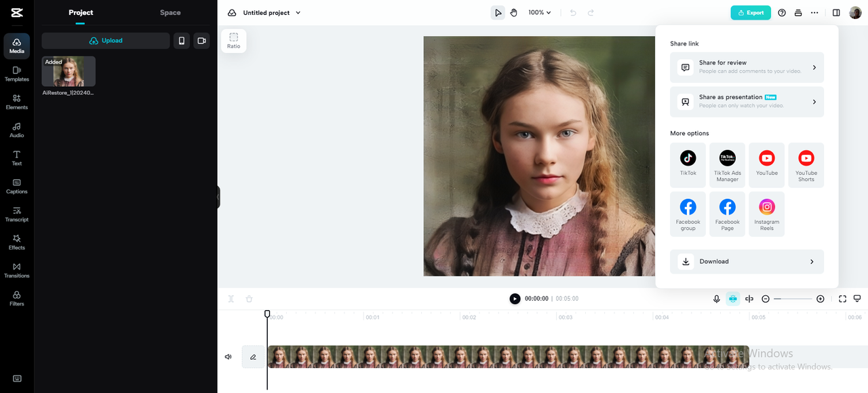The height and width of the screenshot is (393, 868).
Task: Share to TikTok
Action: point(688,165)
